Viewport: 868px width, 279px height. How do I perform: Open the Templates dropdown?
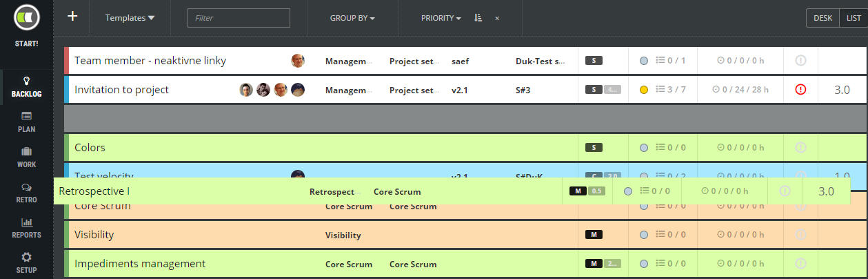(x=130, y=18)
